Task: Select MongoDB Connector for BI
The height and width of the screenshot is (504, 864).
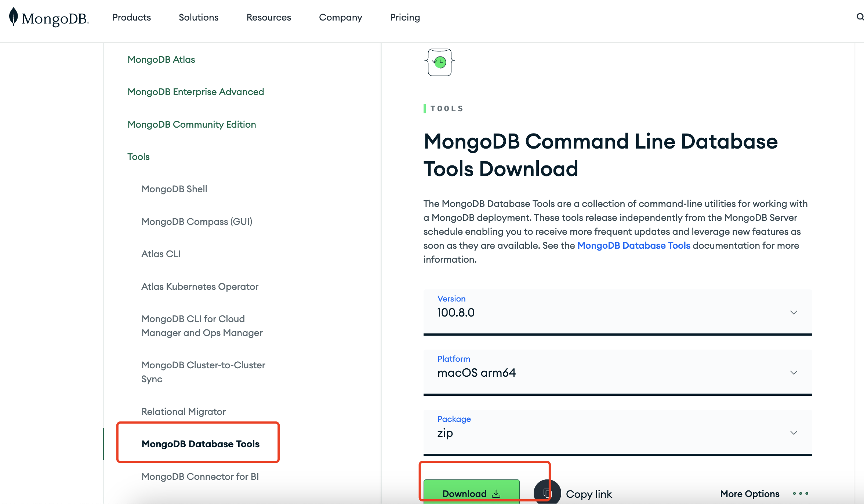Action: (200, 476)
